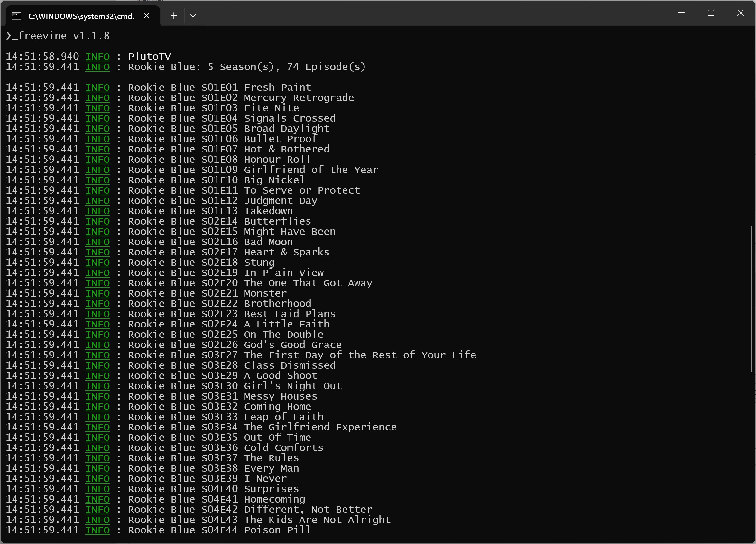Close the terminal window
This screenshot has height=544, width=756.
click(740, 13)
